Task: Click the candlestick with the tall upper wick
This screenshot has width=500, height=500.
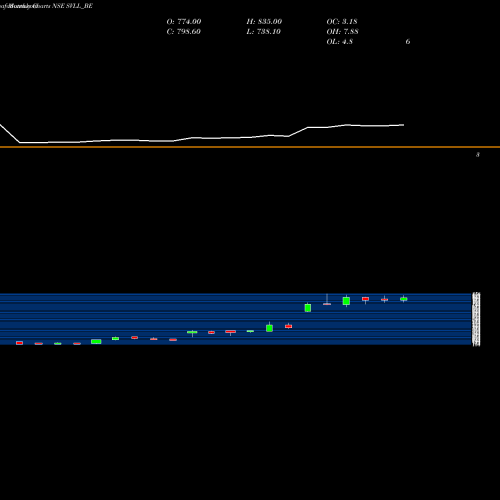Action: (x=327, y=299)
